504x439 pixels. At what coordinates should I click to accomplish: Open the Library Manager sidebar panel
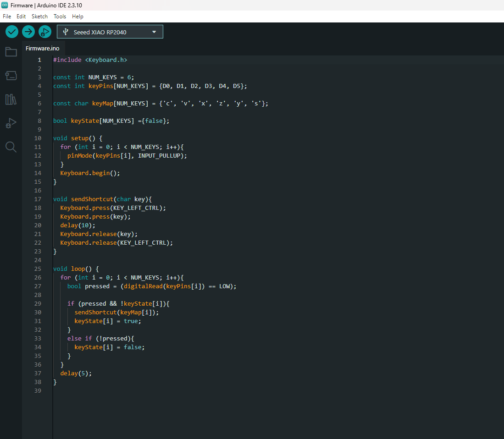pyautogui.click(x=11, y=99)
